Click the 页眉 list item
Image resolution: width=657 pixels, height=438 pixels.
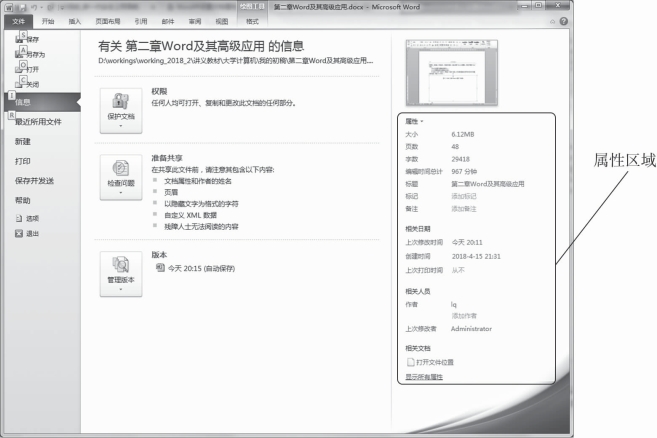click(171, 192)
